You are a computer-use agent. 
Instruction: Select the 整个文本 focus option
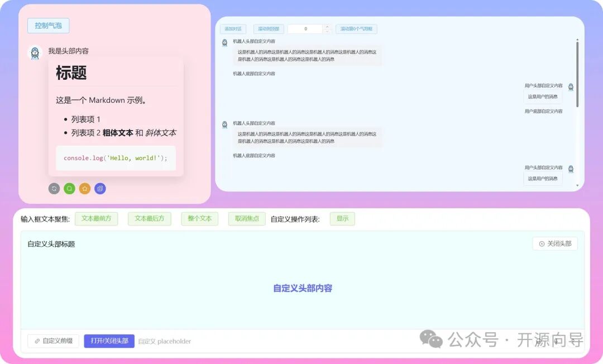[199, 219]
